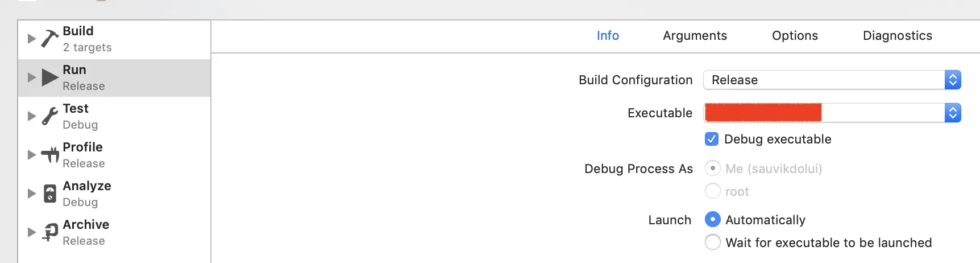Select the Info tab
Image resolution: width=980 pixels, height=263 pixels.
tap(608, 35)
